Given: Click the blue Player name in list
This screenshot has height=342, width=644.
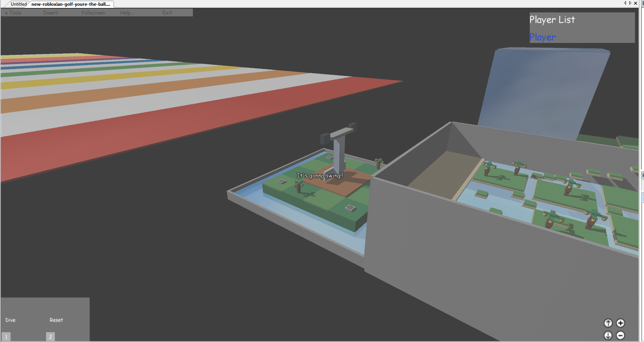Looking at the screenshot, I should tap(542, 37).
